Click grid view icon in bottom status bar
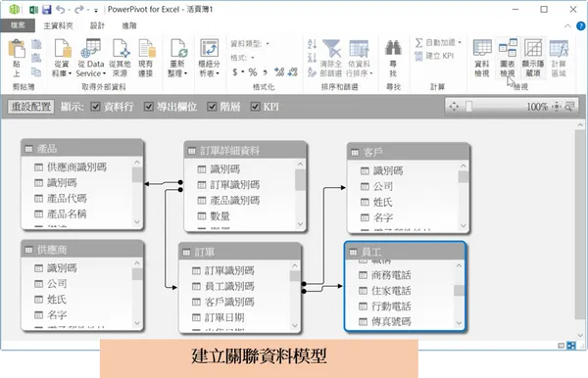The width and height of the screenshot is (588, 378). point(561,346)
